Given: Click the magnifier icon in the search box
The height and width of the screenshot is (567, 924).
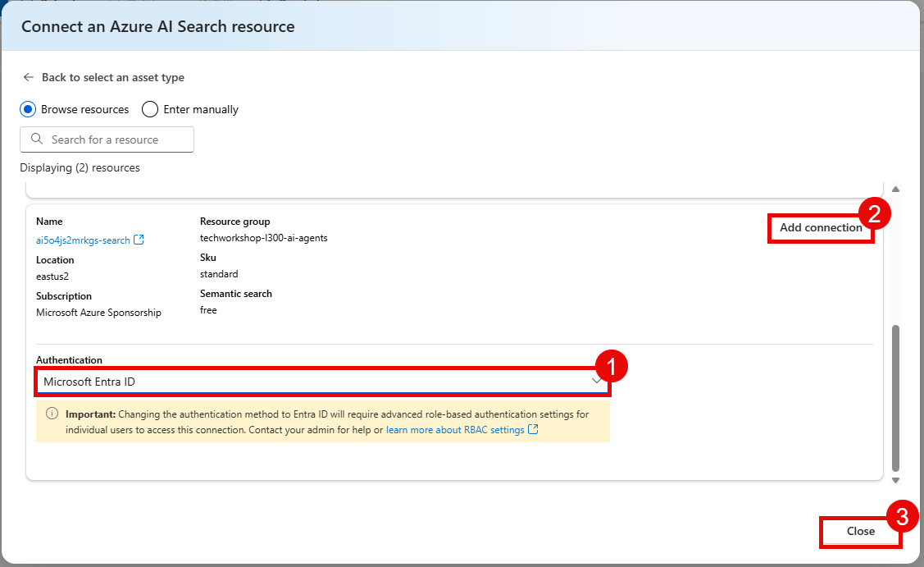Looking at the screenshot, I should [x=38, y=139].
